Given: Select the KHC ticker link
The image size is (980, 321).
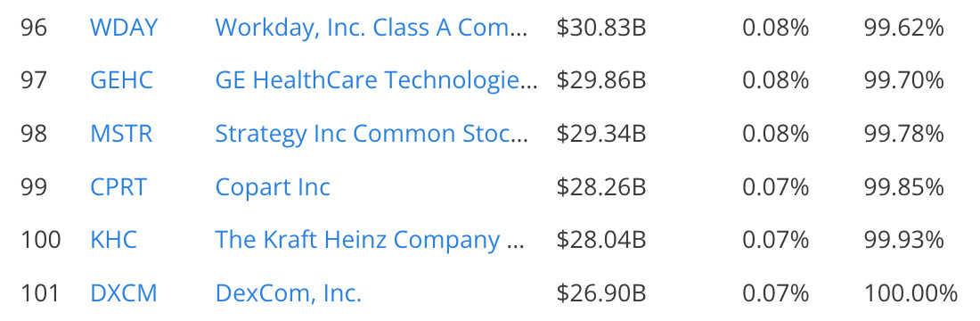Looking at the screenshot, I should (113, 240).
